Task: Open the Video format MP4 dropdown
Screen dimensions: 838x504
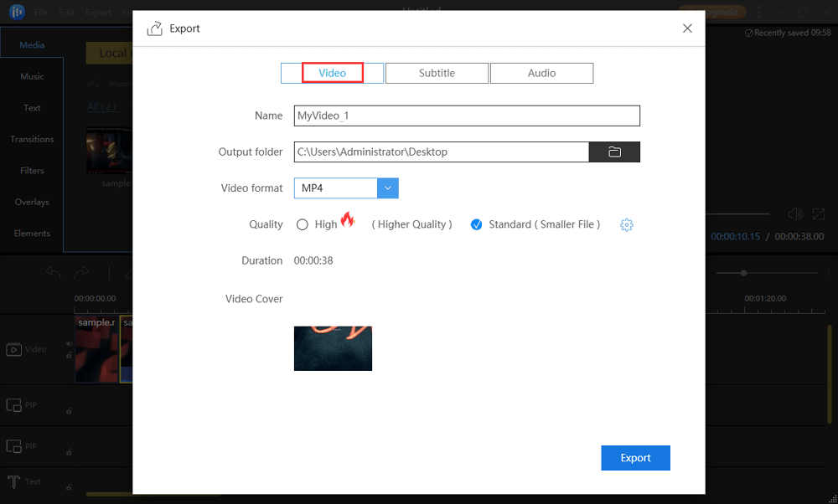Action: 387,188
